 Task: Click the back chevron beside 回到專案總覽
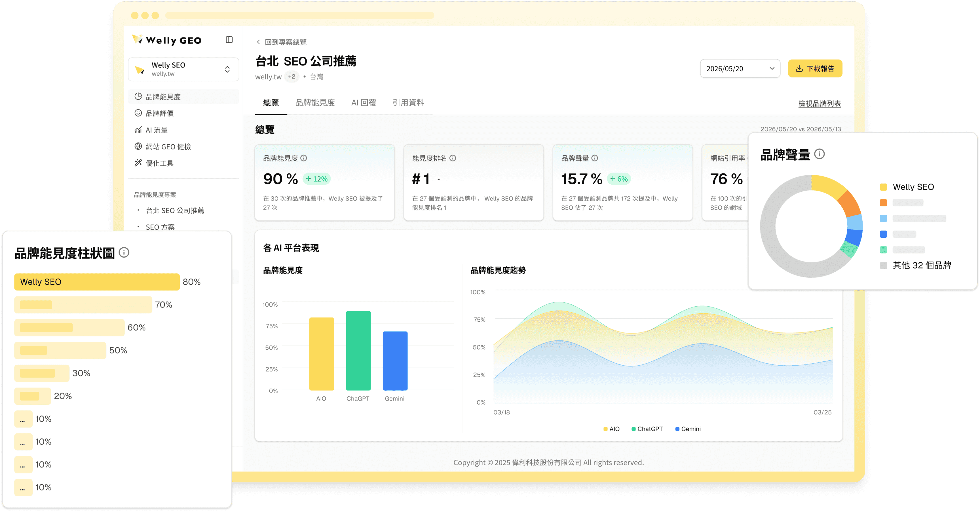click(258, 42)
